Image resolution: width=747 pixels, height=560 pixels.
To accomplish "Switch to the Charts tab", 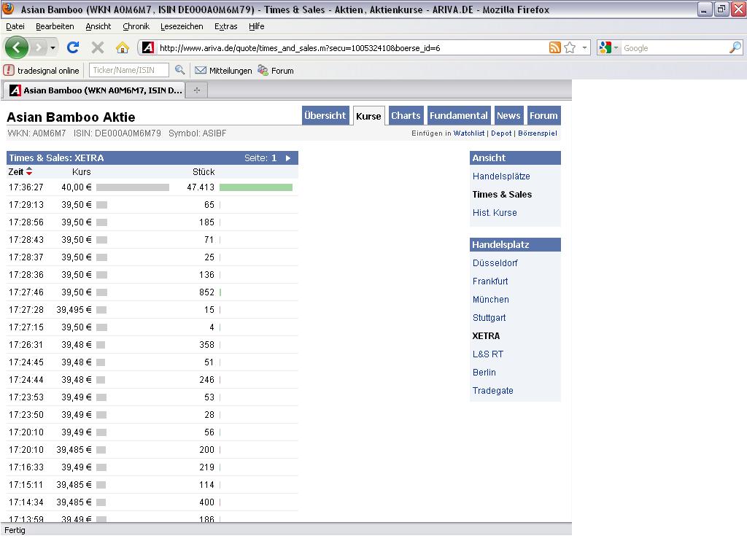I will pos(406,116).
